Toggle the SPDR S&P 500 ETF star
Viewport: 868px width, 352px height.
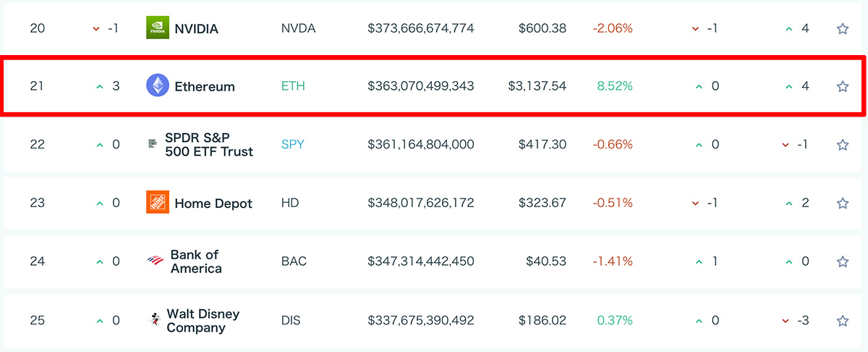(842, 145)
